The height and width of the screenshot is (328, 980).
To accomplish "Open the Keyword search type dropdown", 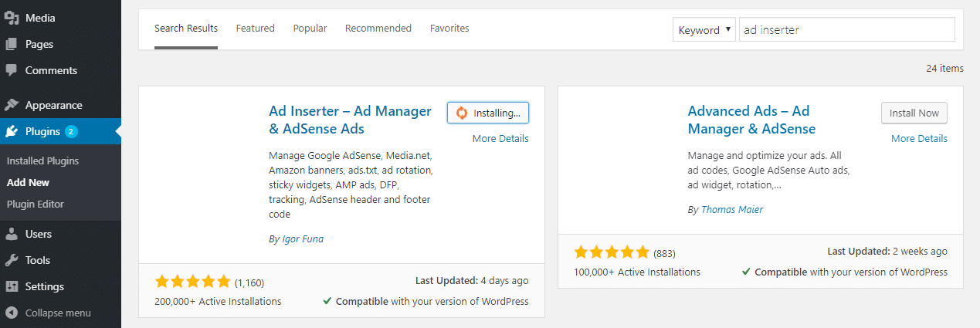I will click(x=704, y=30).
